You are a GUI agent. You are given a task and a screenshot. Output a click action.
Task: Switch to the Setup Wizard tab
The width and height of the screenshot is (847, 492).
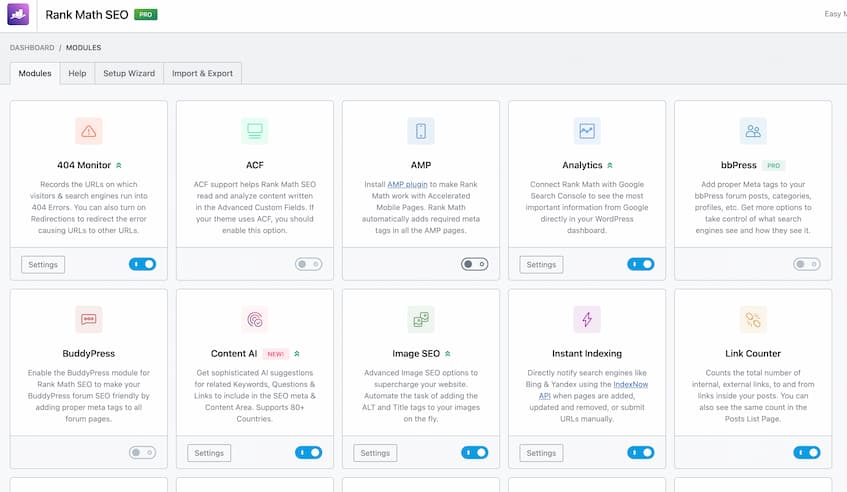pyautogui.click(x=129, y=73)
